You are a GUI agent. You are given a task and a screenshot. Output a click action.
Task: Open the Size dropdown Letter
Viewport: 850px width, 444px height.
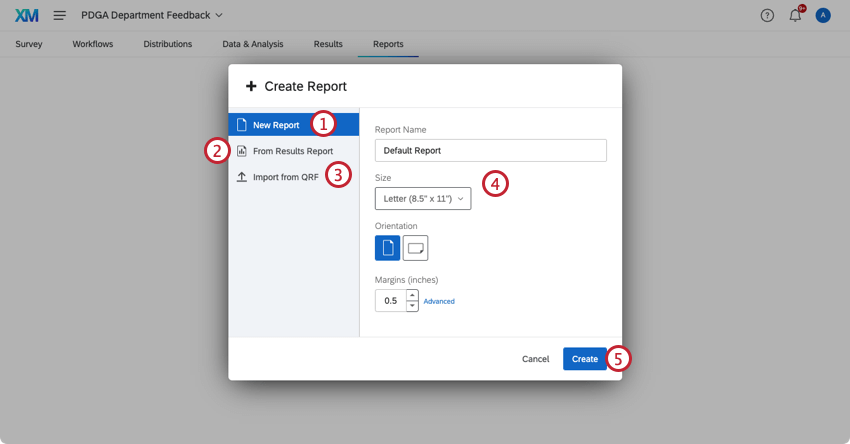(423, 198)
